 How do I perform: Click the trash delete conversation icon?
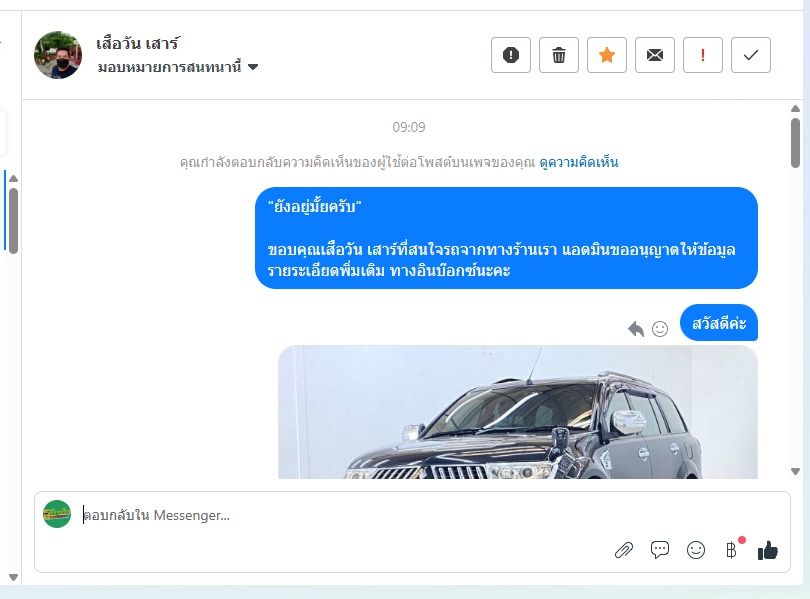pyautogui.click(x=558, y=55)
